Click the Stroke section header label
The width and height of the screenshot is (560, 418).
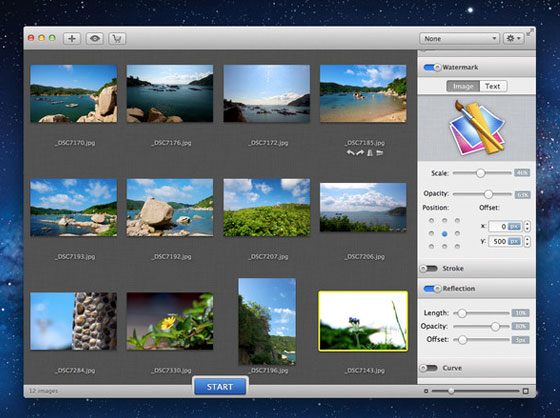453,268
